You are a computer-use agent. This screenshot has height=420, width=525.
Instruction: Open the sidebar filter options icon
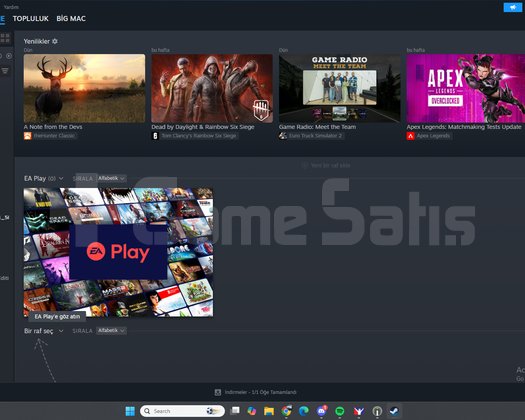coord(5,71)
